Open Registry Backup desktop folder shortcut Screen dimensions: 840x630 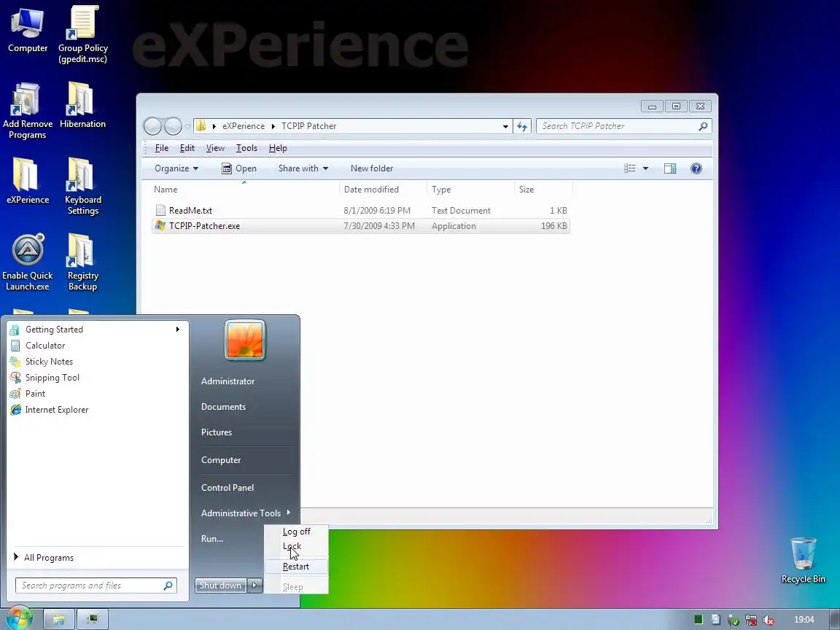(x=82, y=262)
